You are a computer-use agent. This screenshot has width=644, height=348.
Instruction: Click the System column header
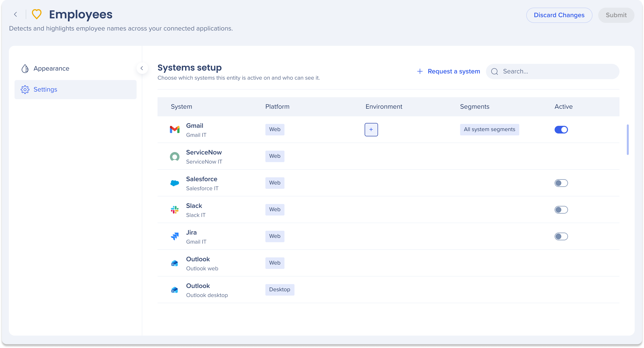(x=181, y=107)
